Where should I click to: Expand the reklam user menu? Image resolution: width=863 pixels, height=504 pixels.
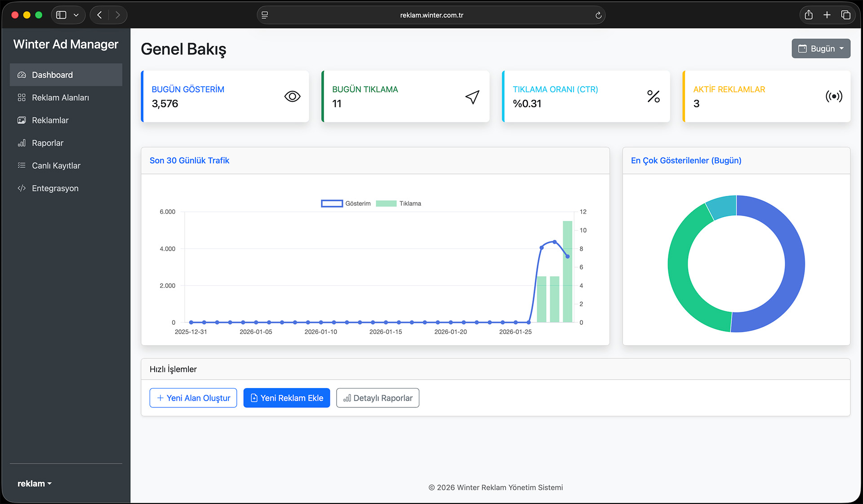[x=34, y=483]
